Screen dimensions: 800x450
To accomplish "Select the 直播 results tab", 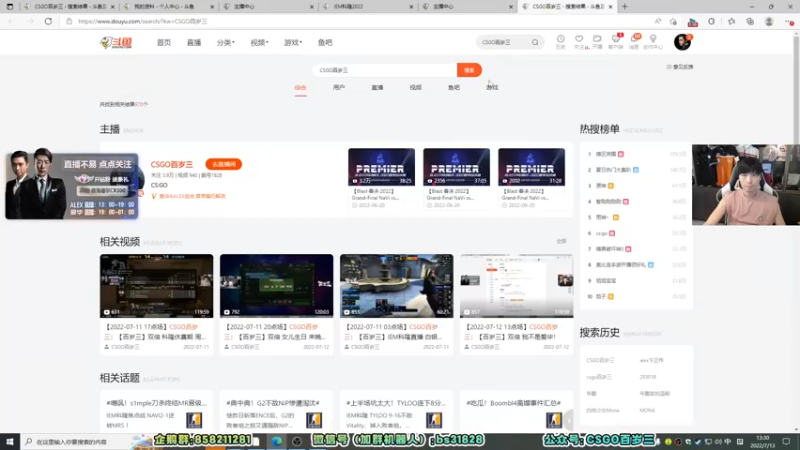I will click(377, 88).
